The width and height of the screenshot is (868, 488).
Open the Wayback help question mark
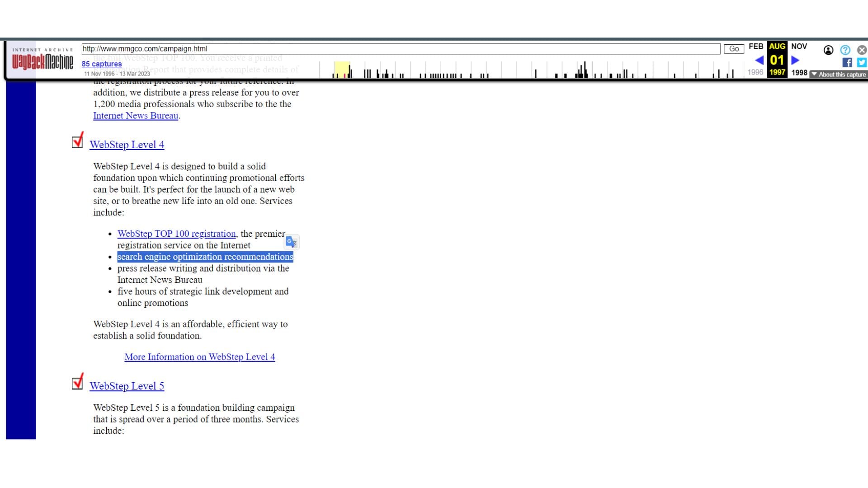845,50
